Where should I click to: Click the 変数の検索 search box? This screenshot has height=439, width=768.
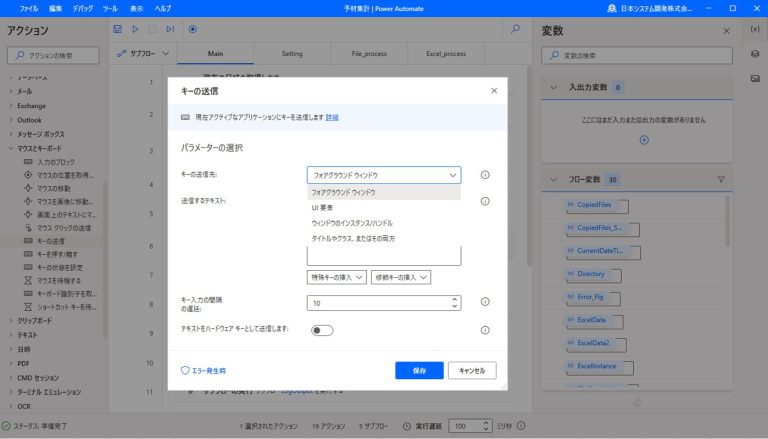tap(637, 55)
